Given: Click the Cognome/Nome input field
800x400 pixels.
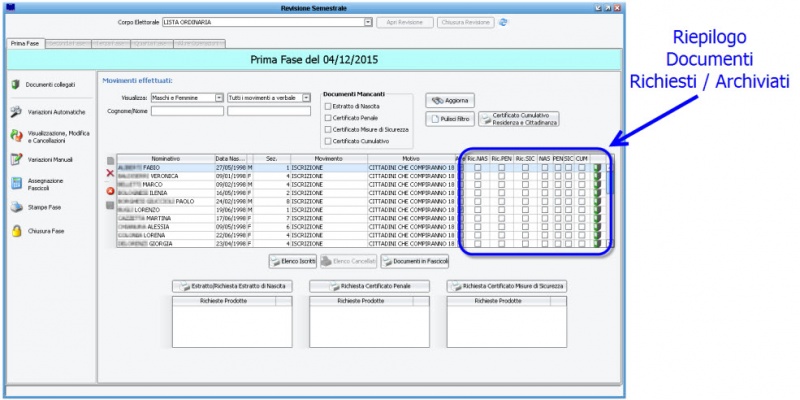Looking at the screenshot, I should (187, 111).
